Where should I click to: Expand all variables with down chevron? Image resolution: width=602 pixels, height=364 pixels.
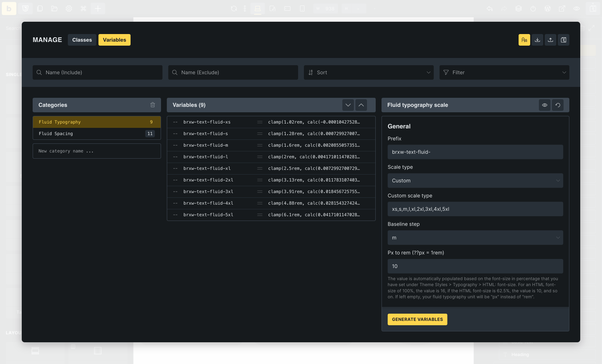(x=348, y=105)
